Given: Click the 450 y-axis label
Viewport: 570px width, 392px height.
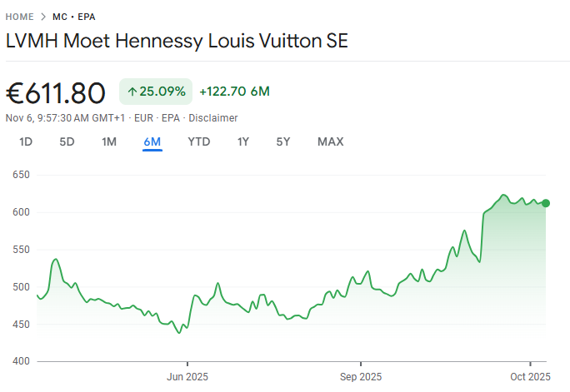Looking at the screenshot, I should tap(21, 324).
